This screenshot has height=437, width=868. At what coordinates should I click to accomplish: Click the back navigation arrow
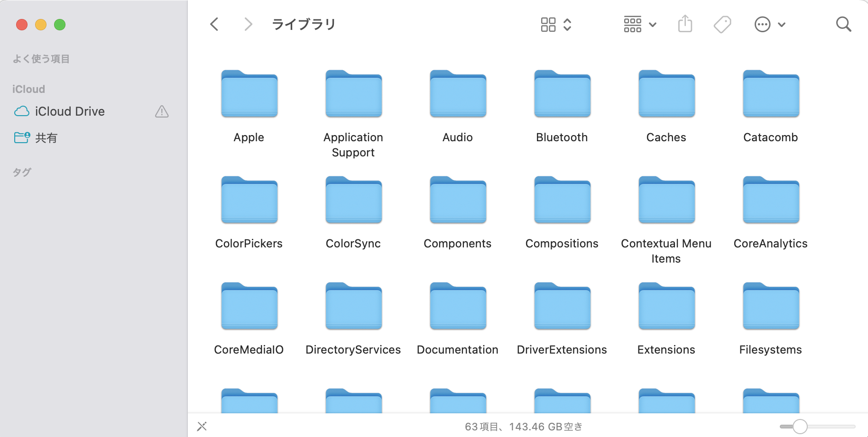pos(214,24)
